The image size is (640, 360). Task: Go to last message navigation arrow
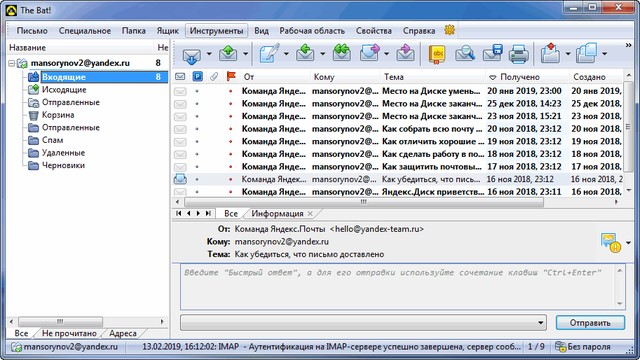tap(208, 213)
